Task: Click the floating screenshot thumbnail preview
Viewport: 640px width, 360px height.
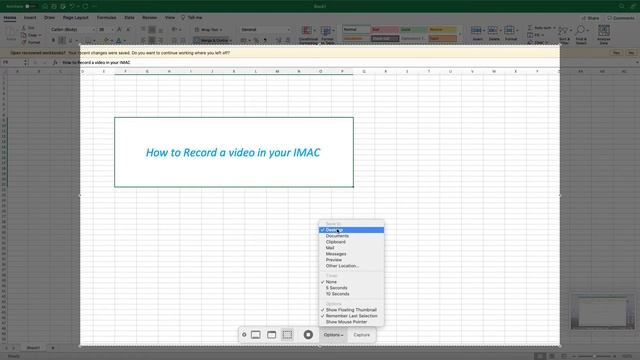Action: pos(602,312)
